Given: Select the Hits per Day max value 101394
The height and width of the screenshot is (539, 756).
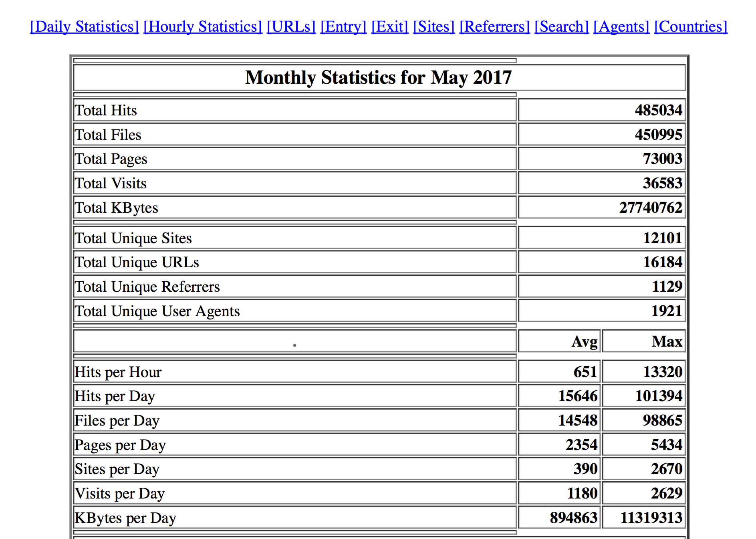Looking at the screenshot, I should (658, 396).
